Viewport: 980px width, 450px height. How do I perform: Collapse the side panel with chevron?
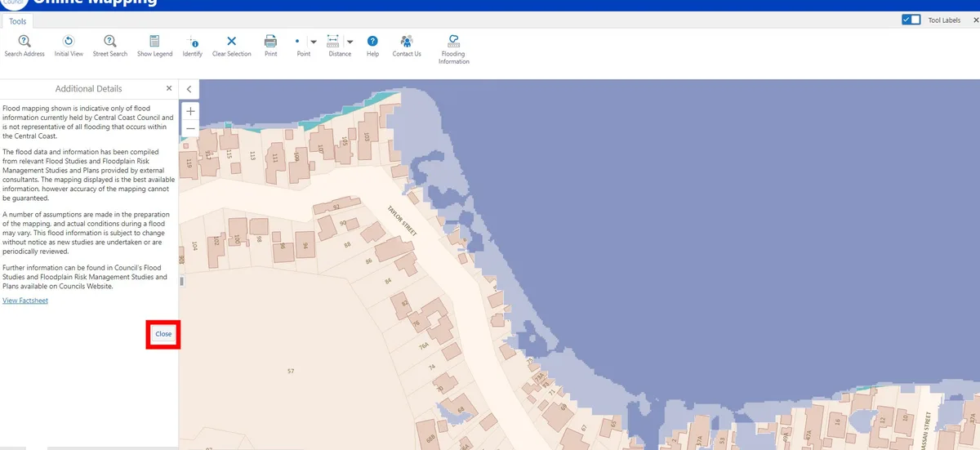pyautogui.click(x=189, y=89)
